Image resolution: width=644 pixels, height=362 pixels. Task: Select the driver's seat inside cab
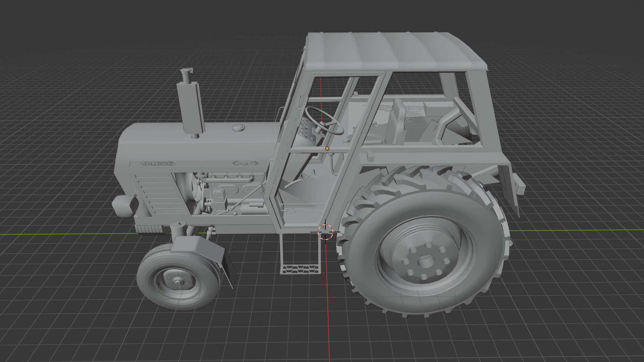point(396,122)
